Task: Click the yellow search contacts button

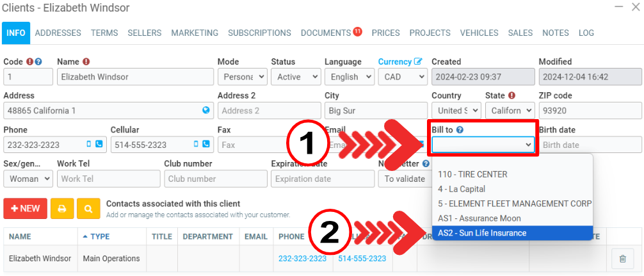Action: pos(88,209)
